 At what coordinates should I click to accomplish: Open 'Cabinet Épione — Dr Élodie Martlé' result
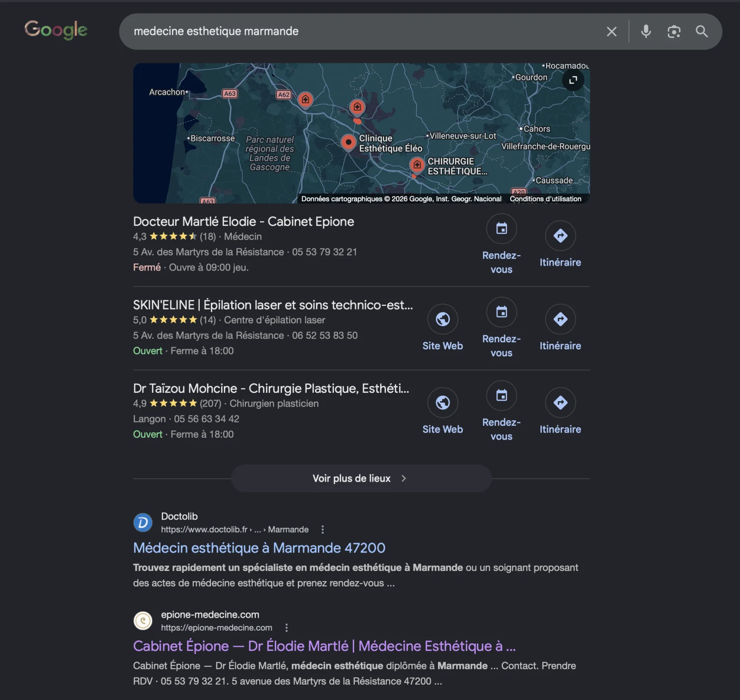pyautogui.click(x=324, y=646)
